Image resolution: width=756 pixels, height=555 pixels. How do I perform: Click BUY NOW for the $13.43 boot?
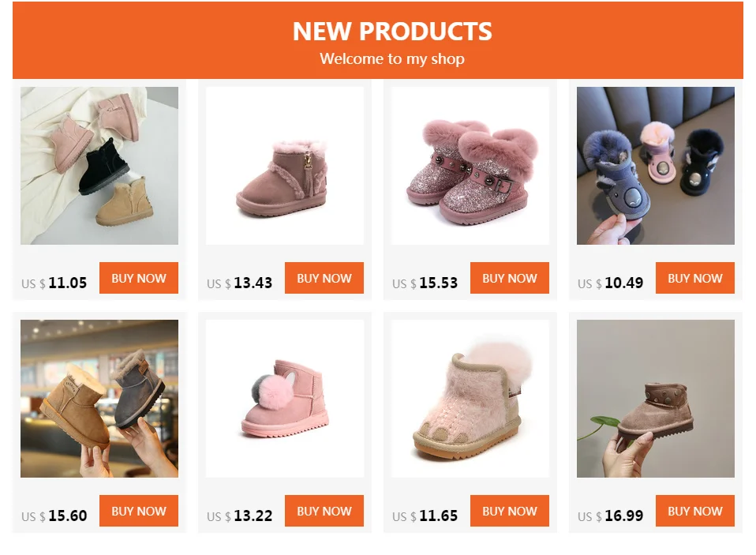(324, 278)
